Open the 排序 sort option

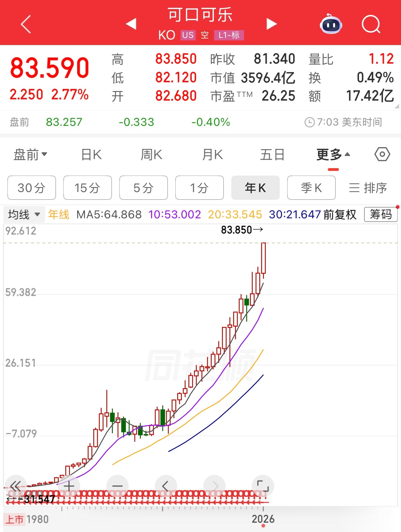coord(368,188)
